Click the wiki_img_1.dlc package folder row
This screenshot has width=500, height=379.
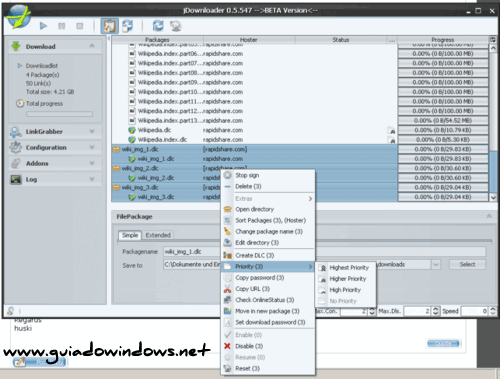tap(254, 149)
